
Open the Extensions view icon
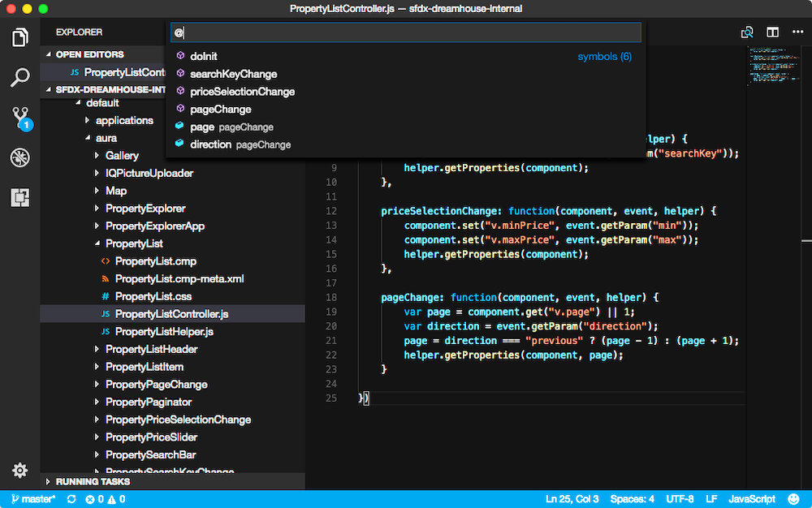[x=20, y=197]
